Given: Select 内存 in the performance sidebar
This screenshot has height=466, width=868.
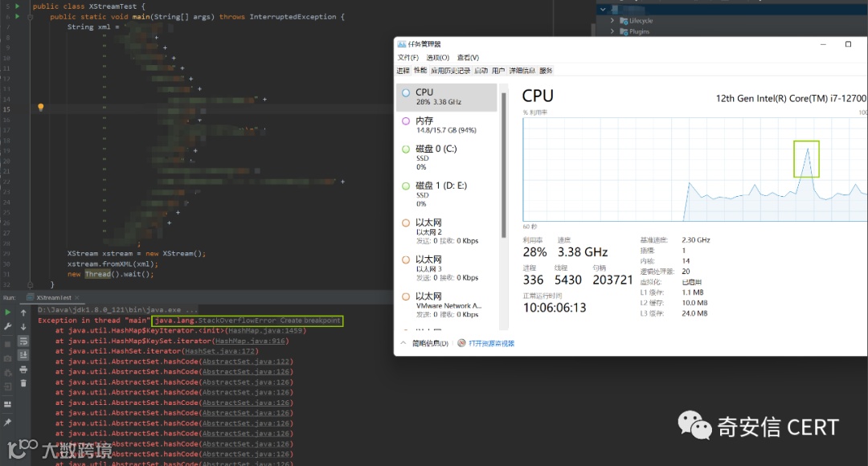Looking at the screenshot, I should coord(448,125).
